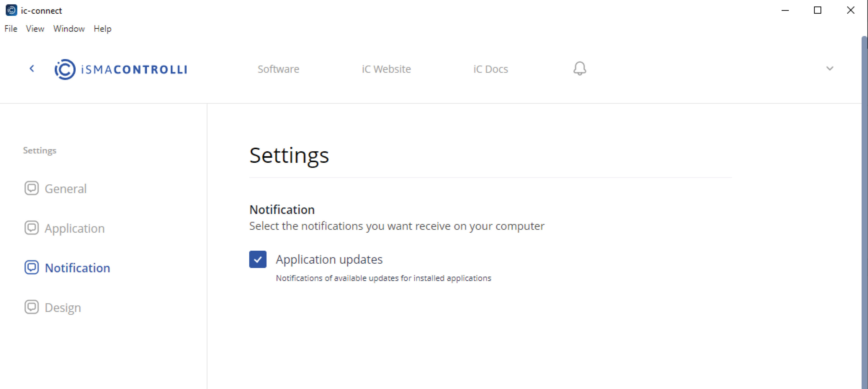Click the Application settings icon
This screenshot has width=868, height=389.
pos(31,228)
